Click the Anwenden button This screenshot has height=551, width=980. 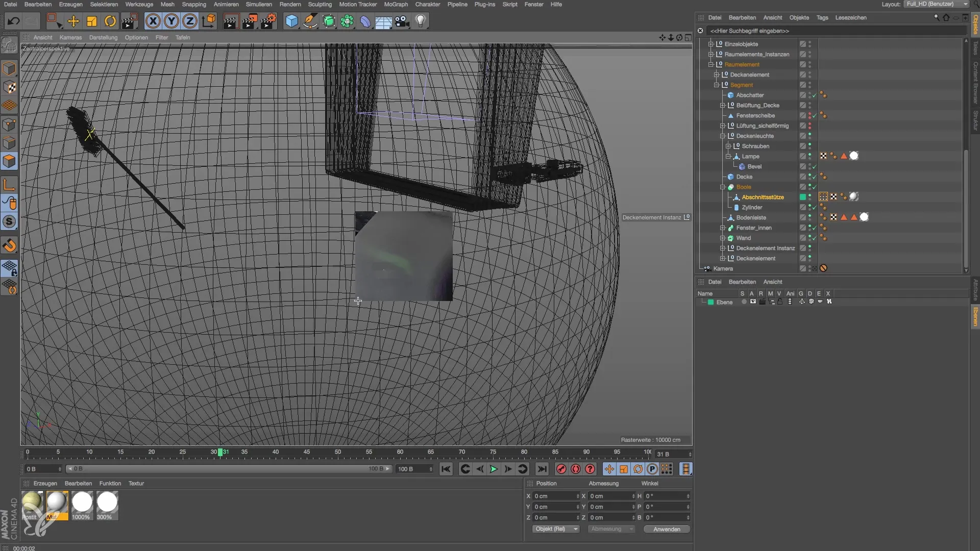pyautogui.click(x=667, y=529)
